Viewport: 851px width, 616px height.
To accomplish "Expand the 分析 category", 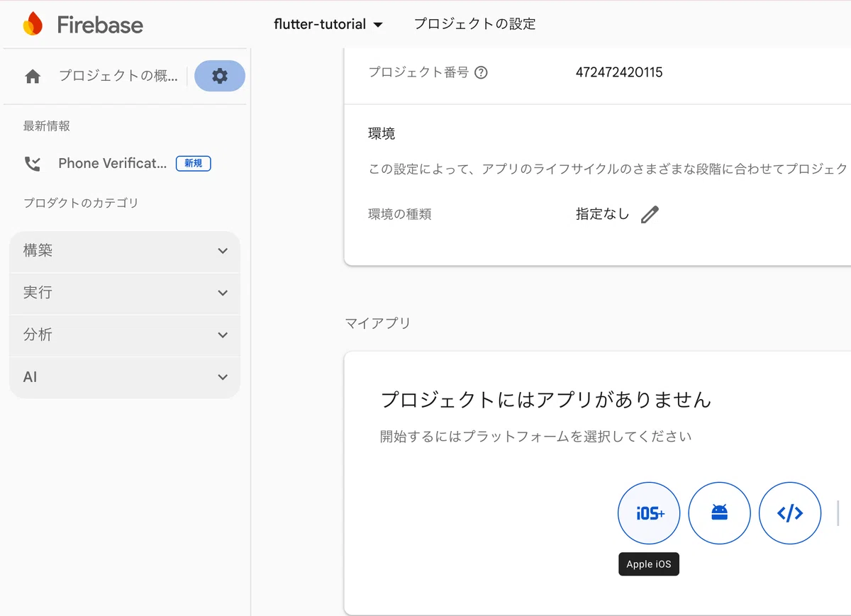I will tap(125, 335).
